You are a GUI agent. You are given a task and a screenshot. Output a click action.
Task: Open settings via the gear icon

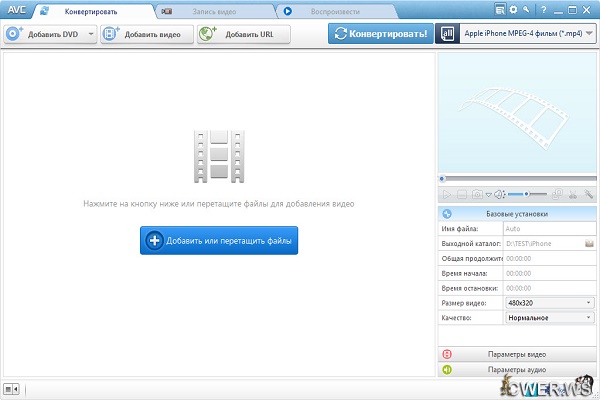(512, 9)
